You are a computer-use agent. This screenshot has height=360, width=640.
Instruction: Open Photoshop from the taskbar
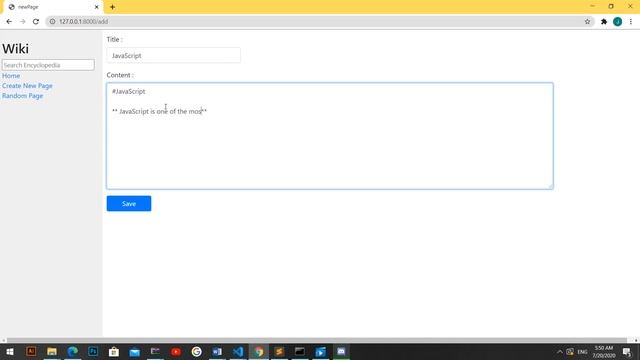(x=93, y=351)
